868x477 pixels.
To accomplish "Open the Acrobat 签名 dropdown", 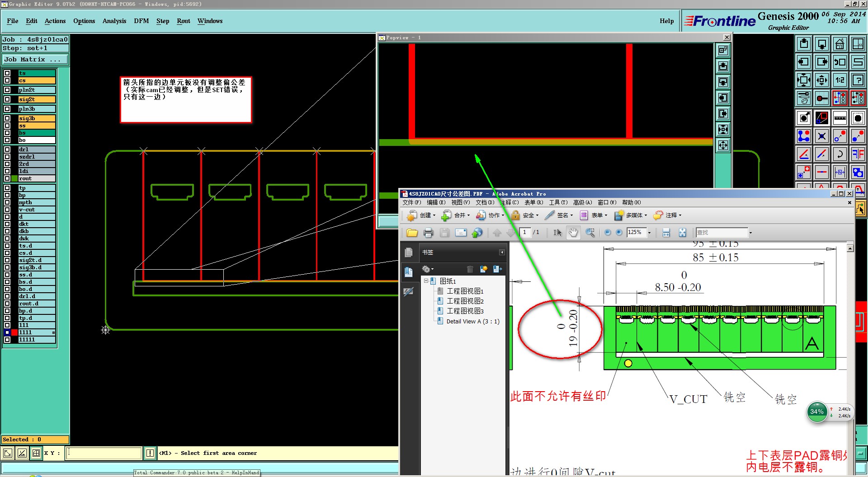I will [x=559, y=215].
